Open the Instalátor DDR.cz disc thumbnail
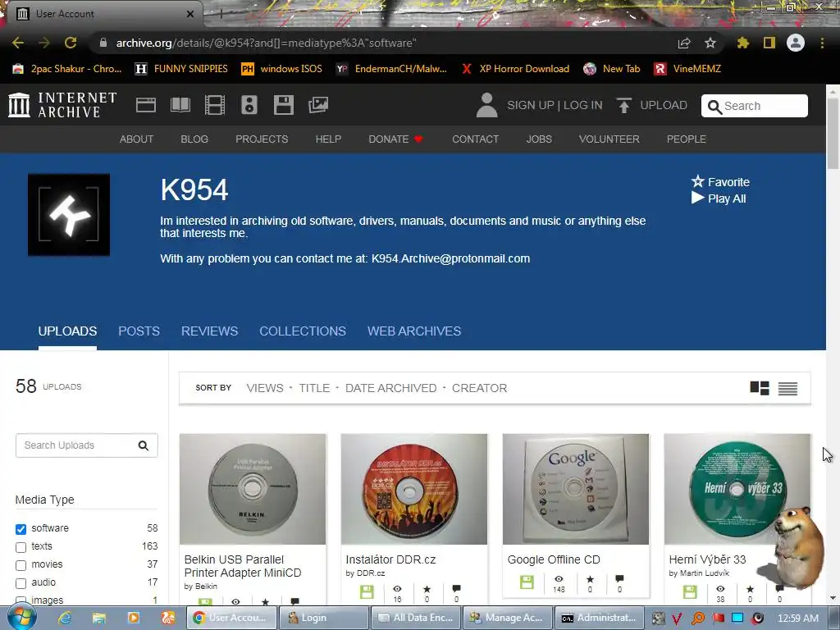The image size is (840, 630). click(414, 489)
